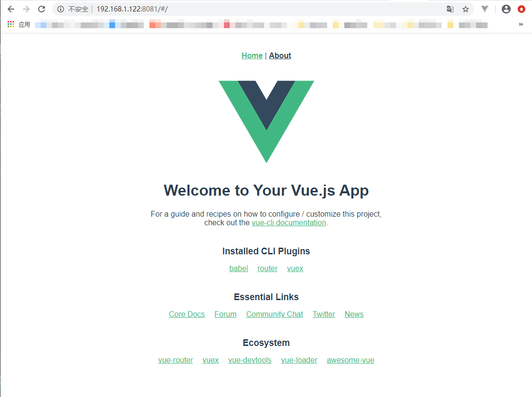Open the Community Chat link

[275, 314]
